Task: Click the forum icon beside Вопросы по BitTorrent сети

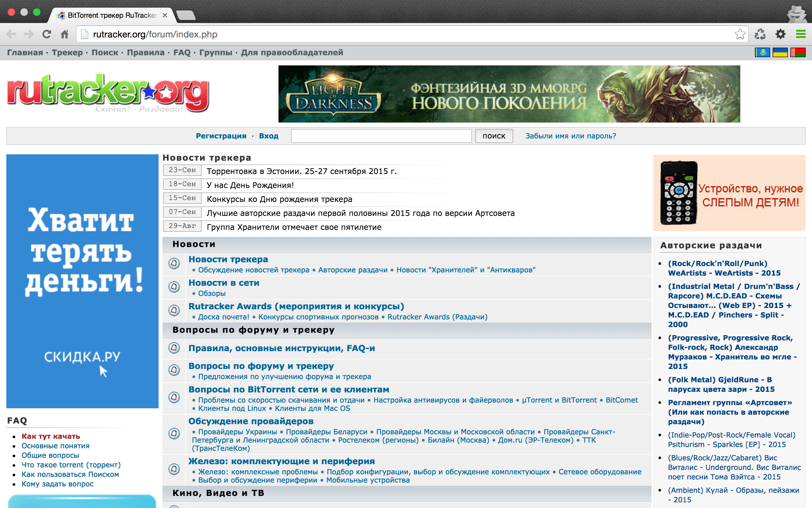Action: (174, 398)
